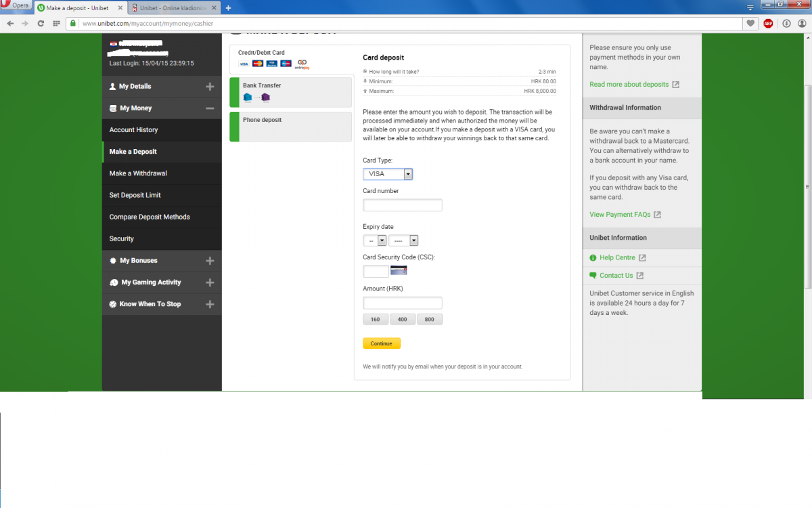Click the green padlock security icon
812x508 pixels.
[x=73, y=23]
